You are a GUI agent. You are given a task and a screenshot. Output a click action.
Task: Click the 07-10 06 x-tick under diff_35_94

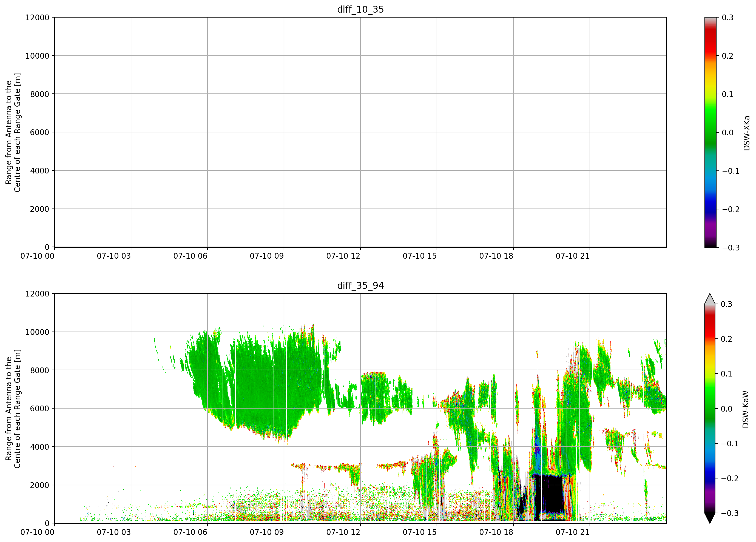[190, 532]
